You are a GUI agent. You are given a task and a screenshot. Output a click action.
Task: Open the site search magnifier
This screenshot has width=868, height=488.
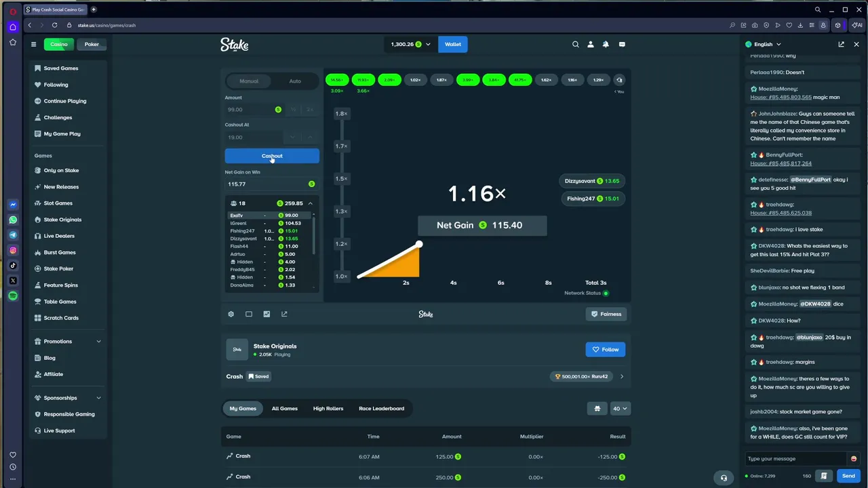(576, 44)
